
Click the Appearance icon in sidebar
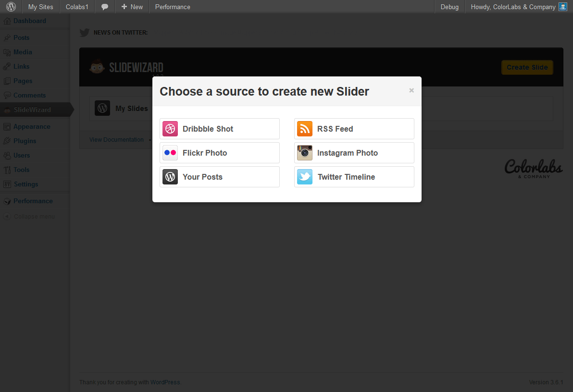[x=7, y=127]
